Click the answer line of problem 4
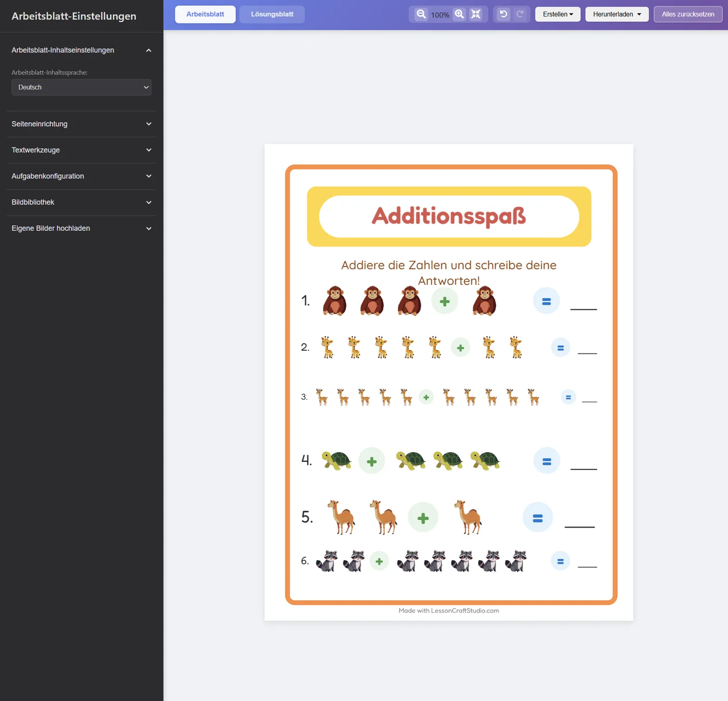The image size is (728, 701). [584, 469]
